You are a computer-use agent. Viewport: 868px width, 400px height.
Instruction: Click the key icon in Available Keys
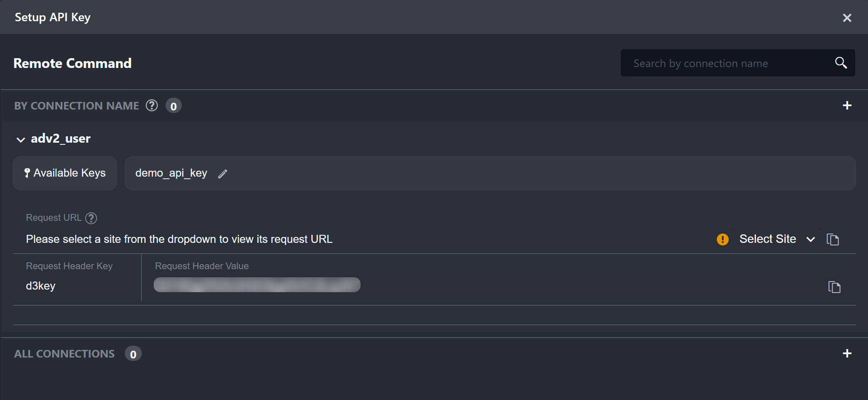point(27,173)
